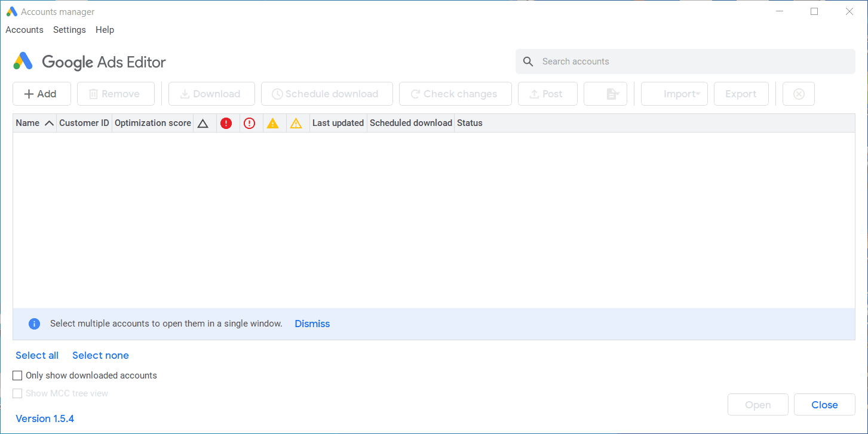Screen dimensions: 868x434
Task: Click the Select all link
Action: [x=37, y=355]
